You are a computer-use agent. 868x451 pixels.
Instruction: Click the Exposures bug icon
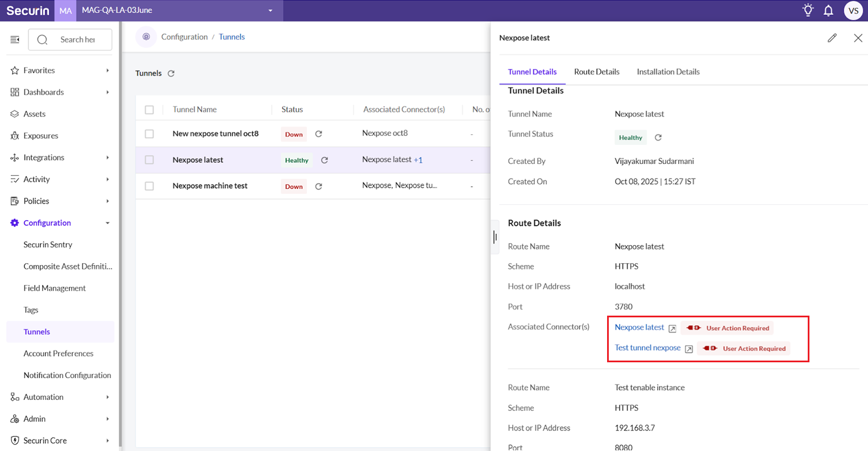click(15, 136)
